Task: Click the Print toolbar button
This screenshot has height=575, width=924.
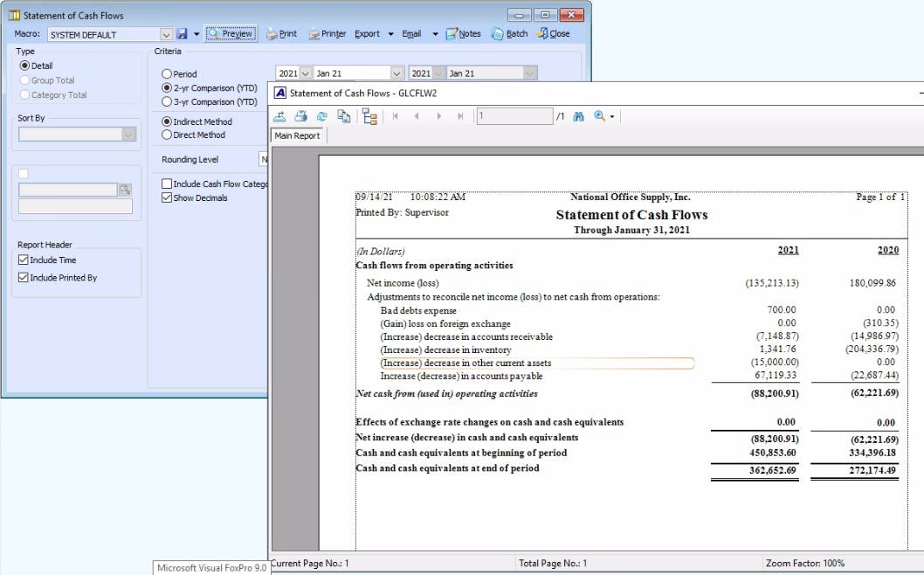Action: point(281,33)
